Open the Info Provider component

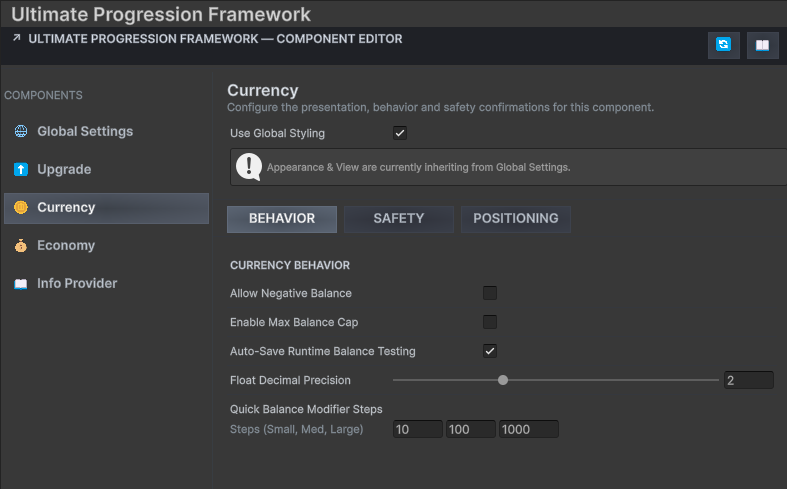[x=106, y=284]
